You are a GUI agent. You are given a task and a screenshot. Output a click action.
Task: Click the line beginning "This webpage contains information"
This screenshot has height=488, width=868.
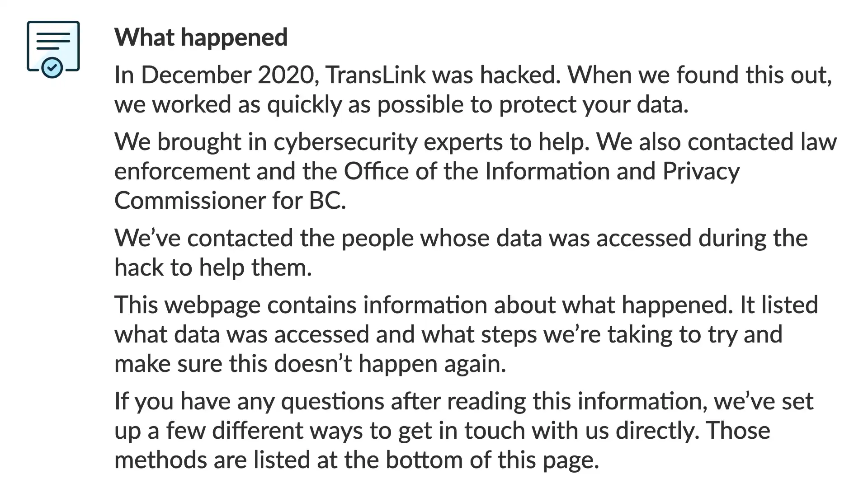click(x=466, y=305)
